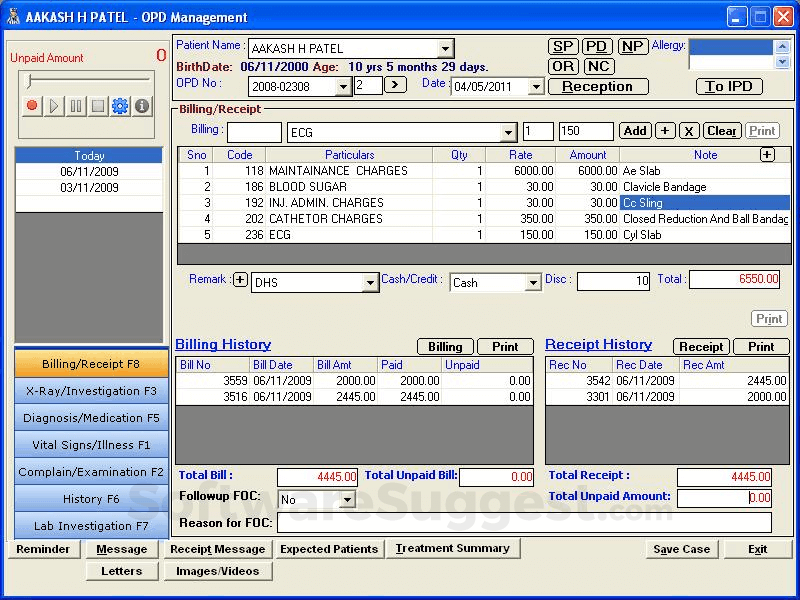Click the Reason for FOC field

(524, 523)
